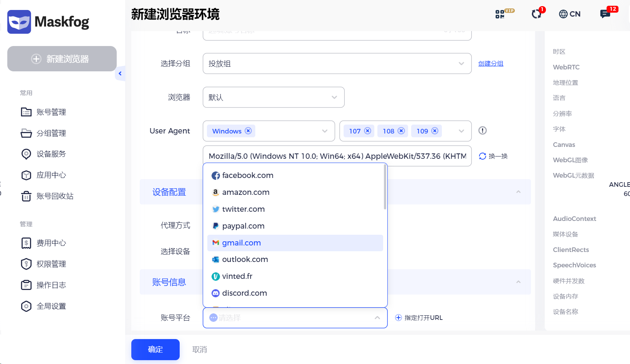630x364 pixels.
Task: Click the User Agent string input field
Action: 337,156
